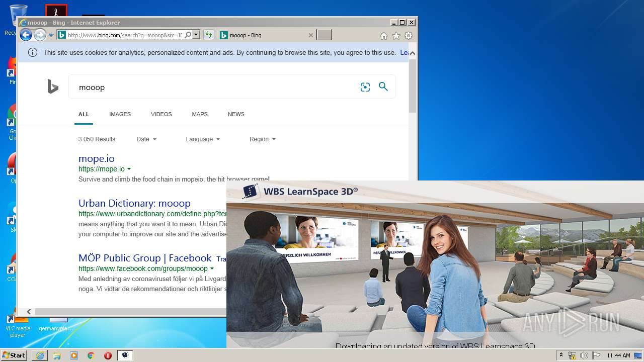
Task: Click the '3 050 Results' count text
Action: 97,139
